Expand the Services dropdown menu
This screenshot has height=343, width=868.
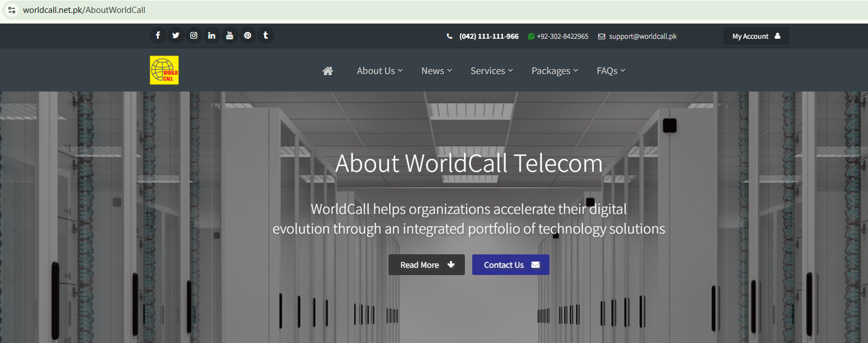point(492,71)
